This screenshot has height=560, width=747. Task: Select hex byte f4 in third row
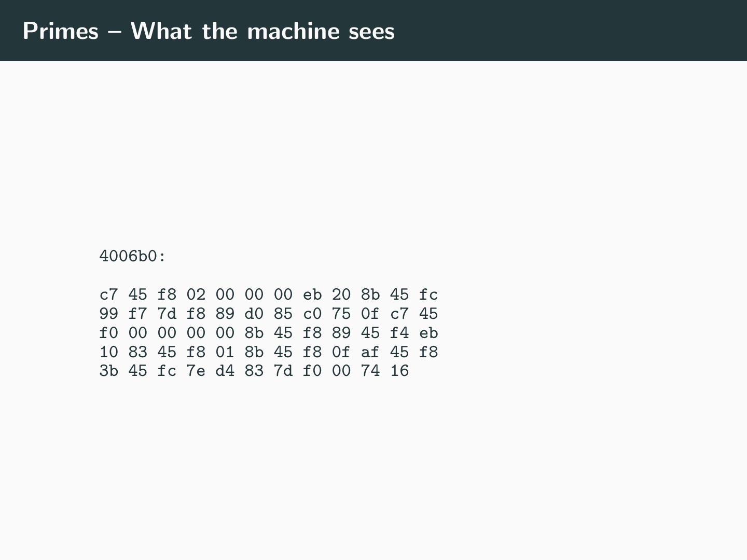pyautogui.click(x=399, y=333)
